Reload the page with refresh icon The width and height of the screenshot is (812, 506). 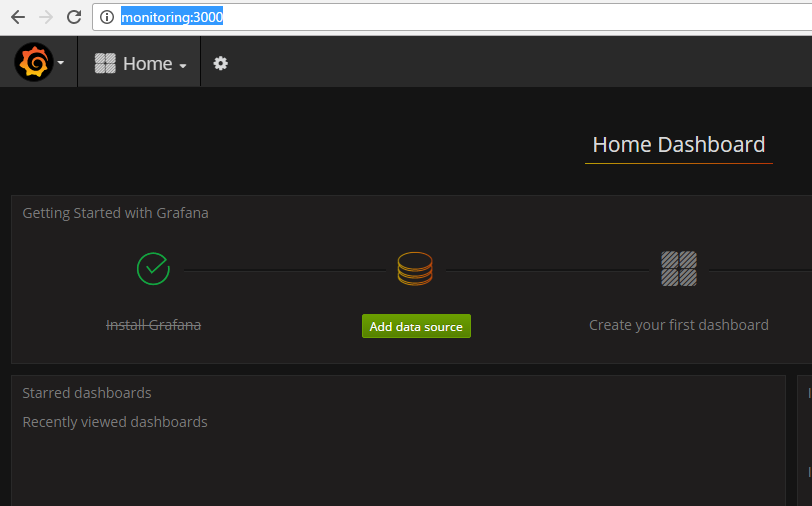click(x=74, y=17)
